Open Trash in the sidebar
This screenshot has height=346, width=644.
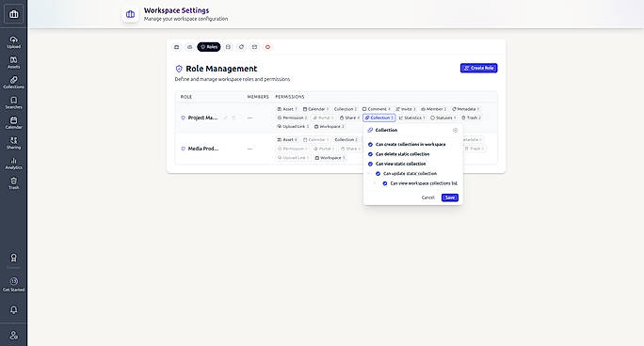[x=13, y=182]
